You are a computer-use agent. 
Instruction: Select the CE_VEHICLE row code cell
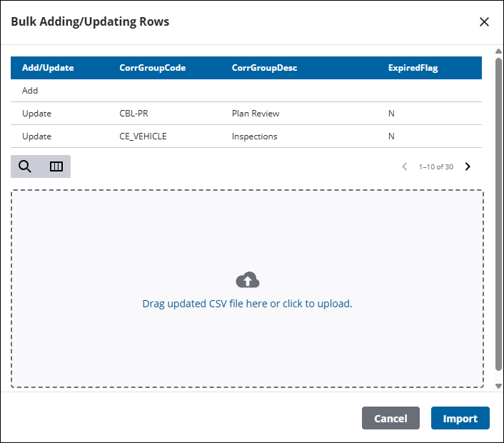point(143,136)
